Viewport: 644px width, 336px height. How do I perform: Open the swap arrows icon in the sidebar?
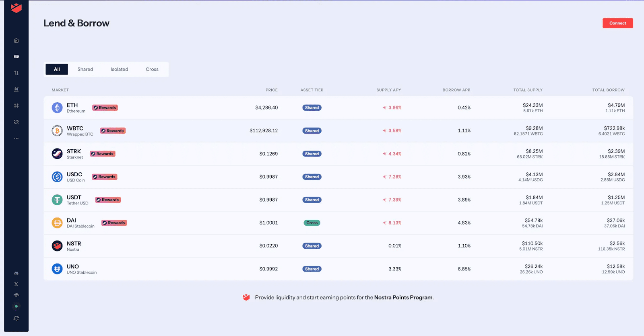pyautogui.click(x=16, y=73)
